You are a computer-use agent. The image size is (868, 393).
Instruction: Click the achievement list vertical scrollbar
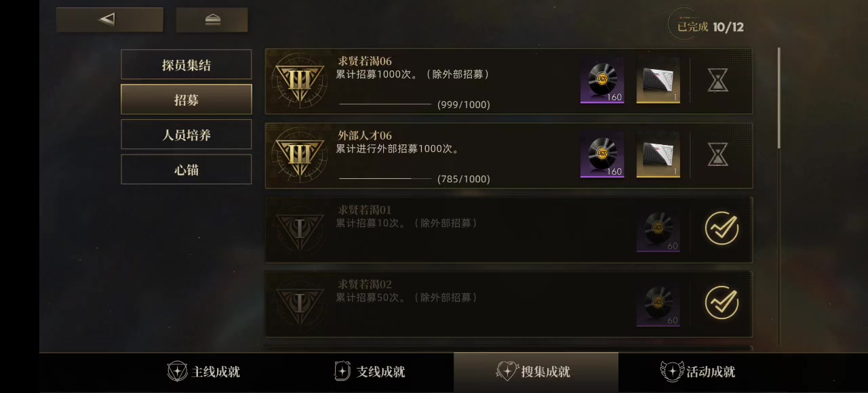[x=778, y=196]
